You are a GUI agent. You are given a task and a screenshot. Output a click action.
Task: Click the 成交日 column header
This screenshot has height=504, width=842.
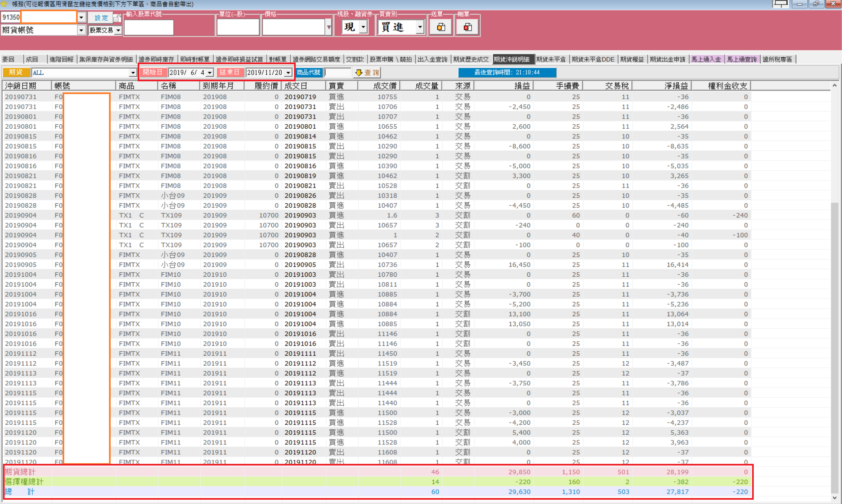[x=303, y=86]
